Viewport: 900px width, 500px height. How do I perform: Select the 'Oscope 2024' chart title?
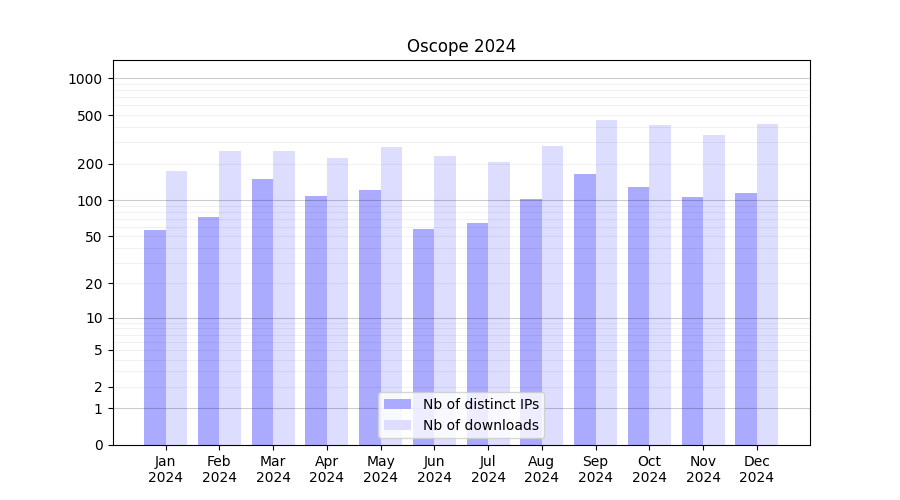tap(461, 46)
